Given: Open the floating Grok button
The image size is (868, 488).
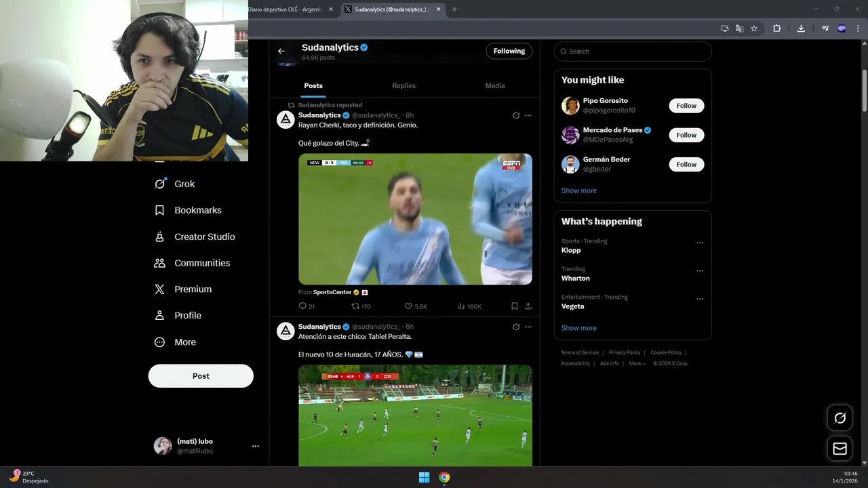Looking at the screenshot, I should 840,418.
